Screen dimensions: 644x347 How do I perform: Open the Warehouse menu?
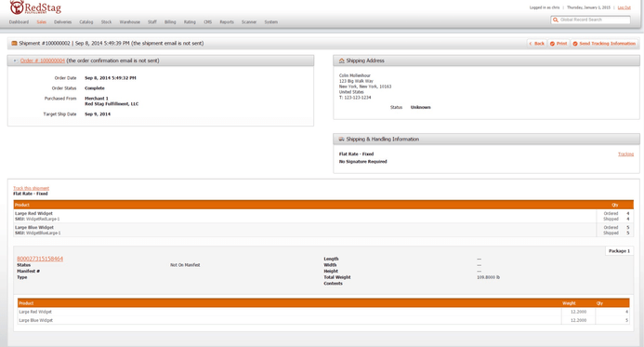(x=130, y=22)
